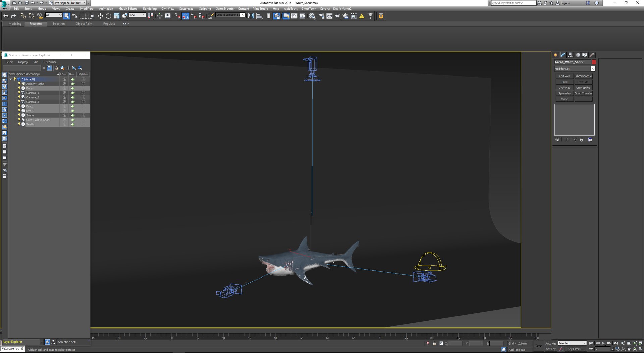Image resolution: width=644 pixels, height=353 pixels.
Task: Activate the Select Object tool
Action: pos(67,16)
